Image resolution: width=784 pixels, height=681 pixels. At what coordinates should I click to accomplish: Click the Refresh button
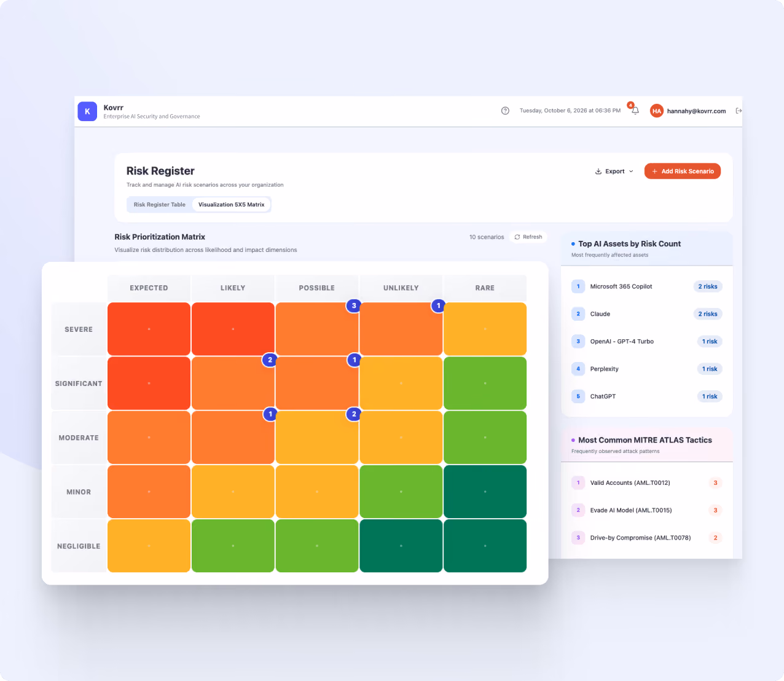528,237
